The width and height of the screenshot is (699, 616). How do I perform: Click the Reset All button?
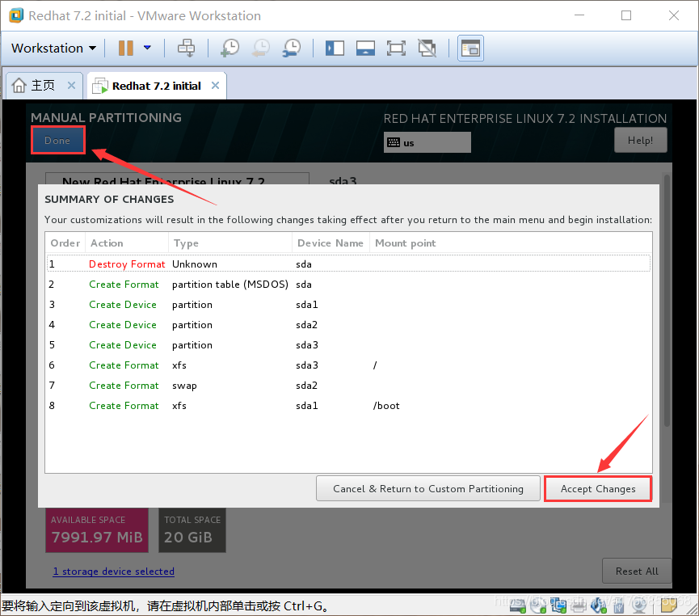tap(637, 571)
